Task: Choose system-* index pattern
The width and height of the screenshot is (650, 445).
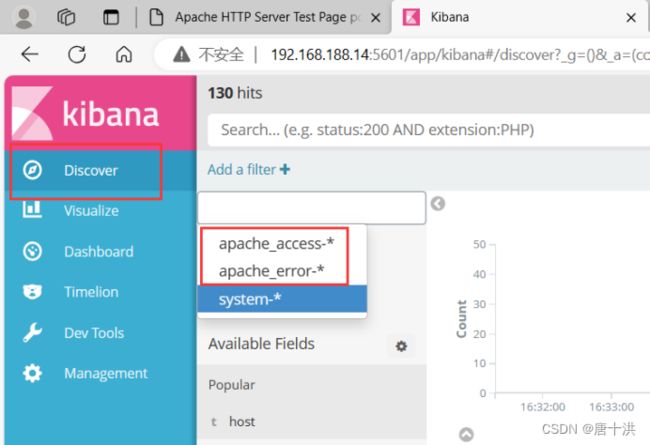Action: pyautogui.click(x=282, y=299)
